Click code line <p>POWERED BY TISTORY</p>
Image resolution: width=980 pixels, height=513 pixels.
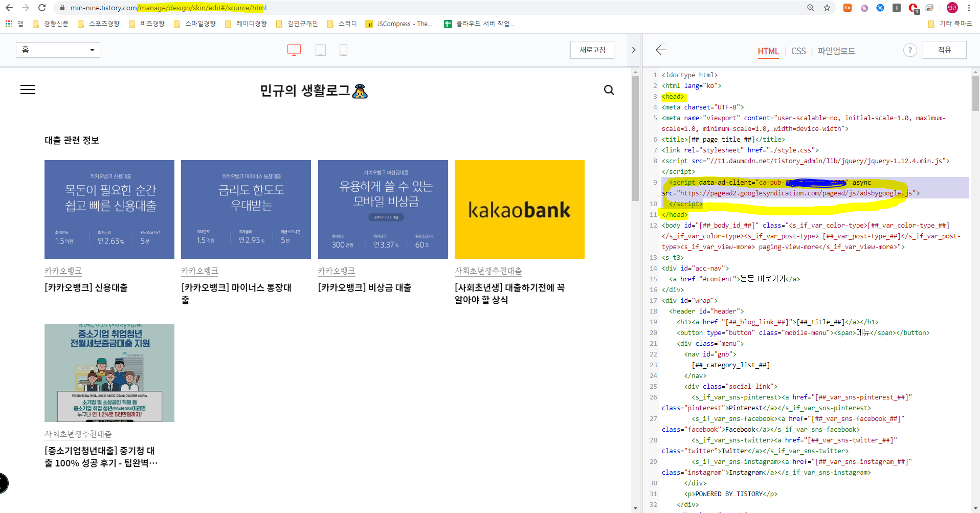(x=731, y=494)
